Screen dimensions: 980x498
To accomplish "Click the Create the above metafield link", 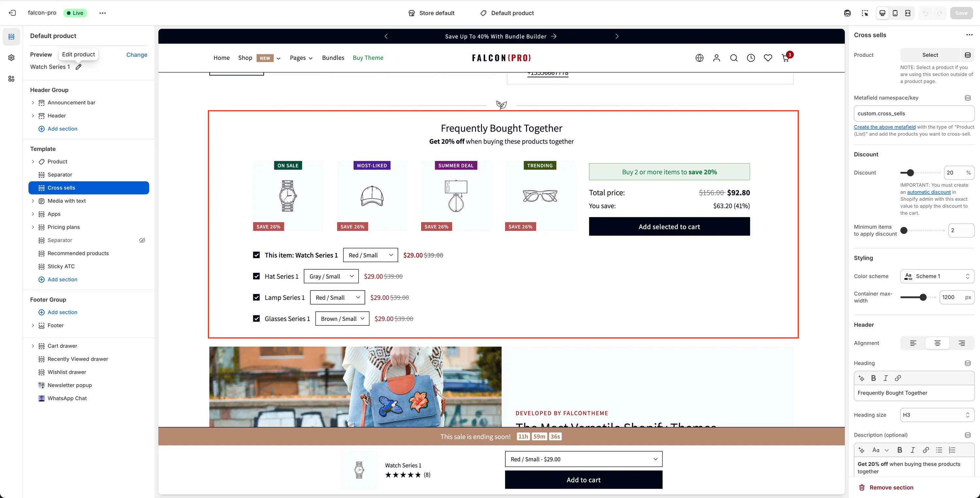I will tap(885, 127).
